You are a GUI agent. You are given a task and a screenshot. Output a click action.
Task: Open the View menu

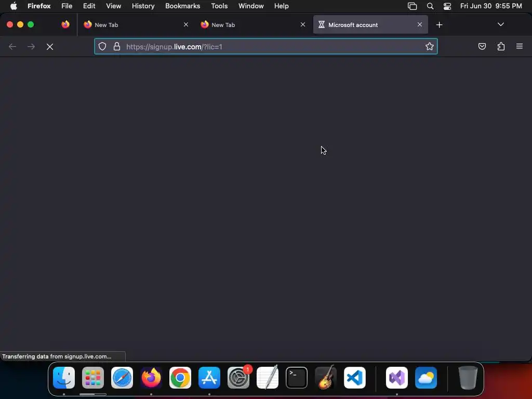coord(113,6)
